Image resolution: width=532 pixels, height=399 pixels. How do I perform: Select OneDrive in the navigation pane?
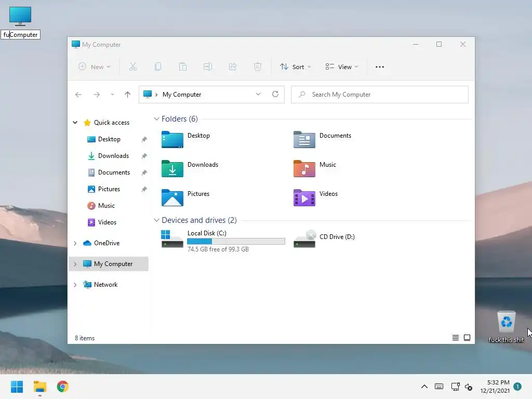107,243
